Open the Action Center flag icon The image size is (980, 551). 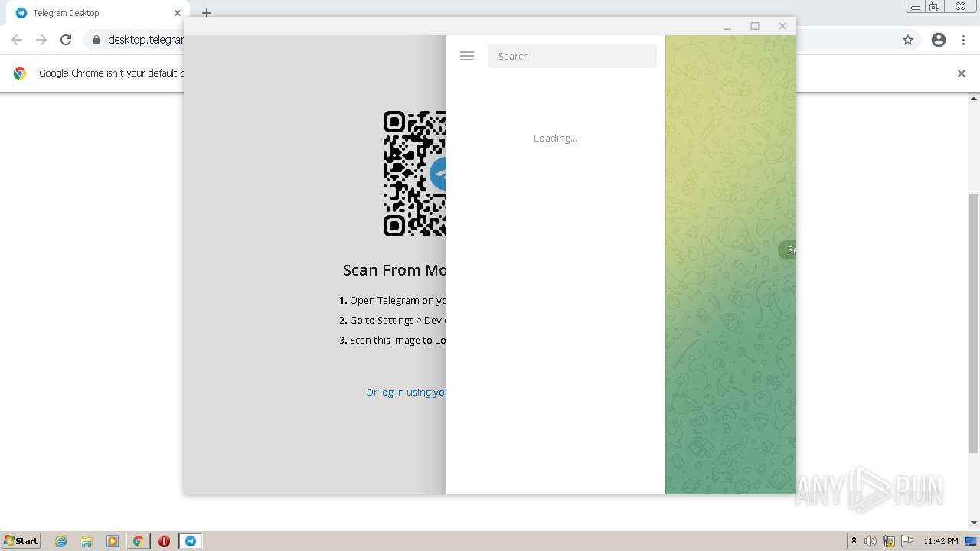click(907, 541)
